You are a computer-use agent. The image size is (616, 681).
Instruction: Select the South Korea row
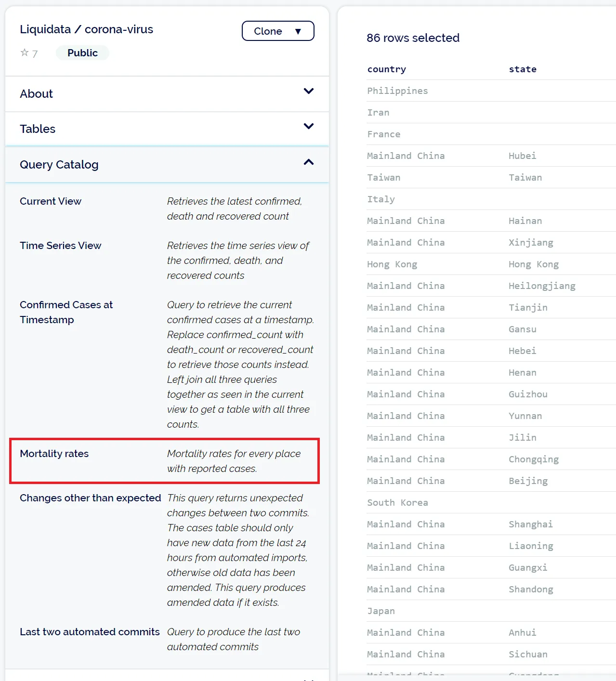coord(397,502)
